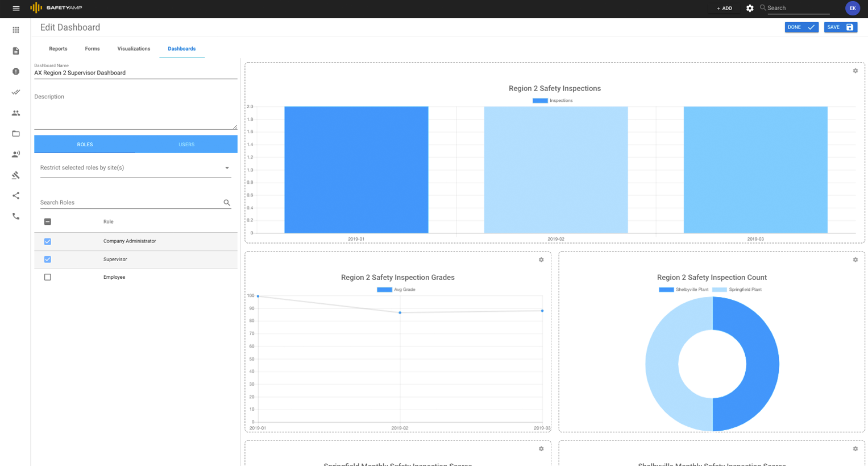Image resolution: width=868 pixels, height=466 pixels.
Task: Select the document/forms icon in sidebar
Action: [x=15, y=51]
